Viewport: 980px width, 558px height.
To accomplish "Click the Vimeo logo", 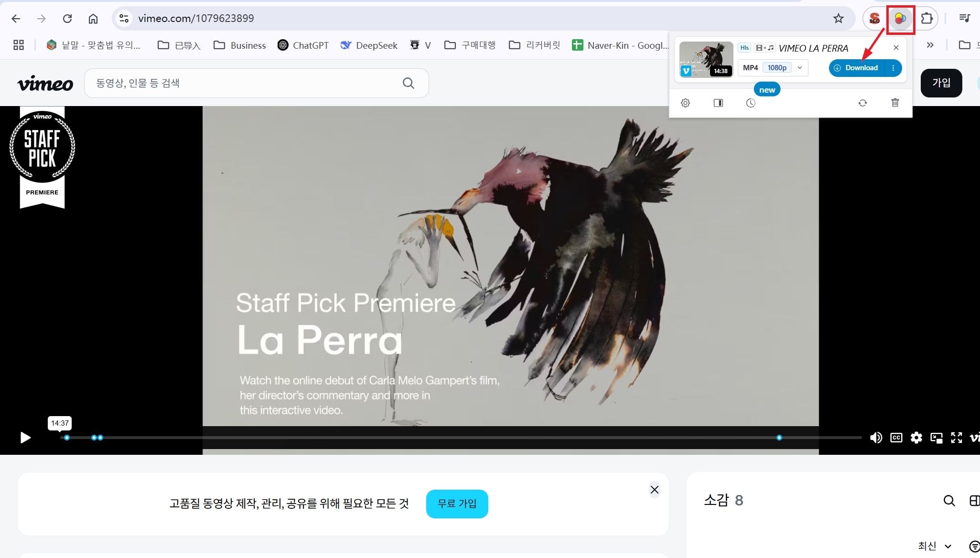I will coord(45,83).
